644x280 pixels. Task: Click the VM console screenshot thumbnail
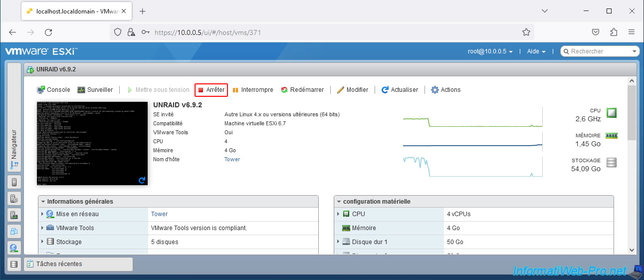(x=92, y=143)
